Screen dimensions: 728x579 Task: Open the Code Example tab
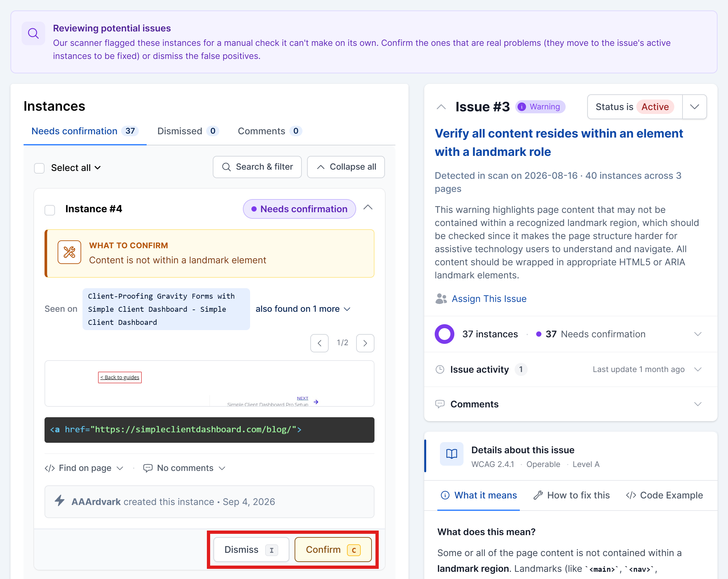point(664,495)
